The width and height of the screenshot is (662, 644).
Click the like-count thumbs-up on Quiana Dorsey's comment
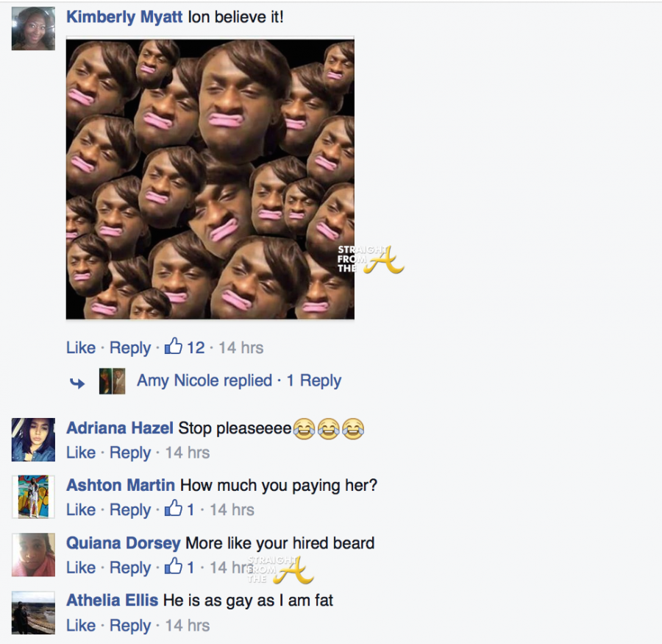173,566
